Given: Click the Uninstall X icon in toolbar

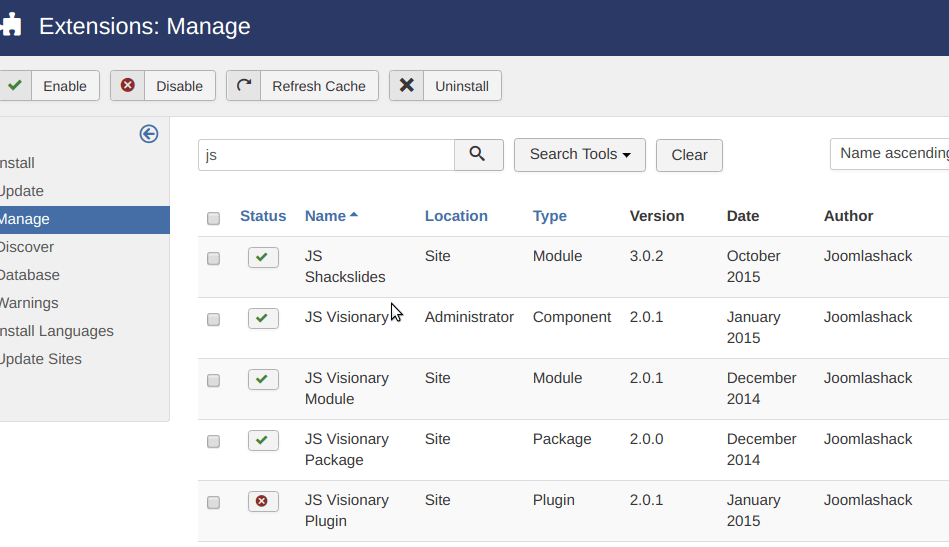Looking at the screenshot, I should (407, 85).
